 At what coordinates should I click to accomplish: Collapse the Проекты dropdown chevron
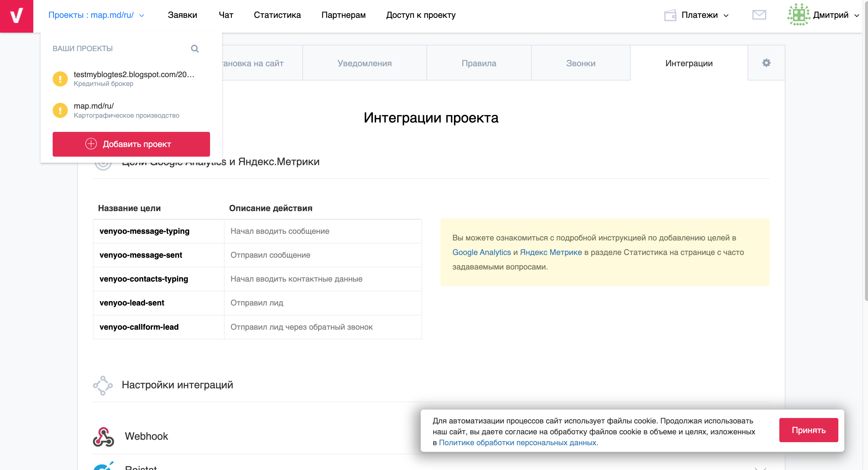click(142, 16)
